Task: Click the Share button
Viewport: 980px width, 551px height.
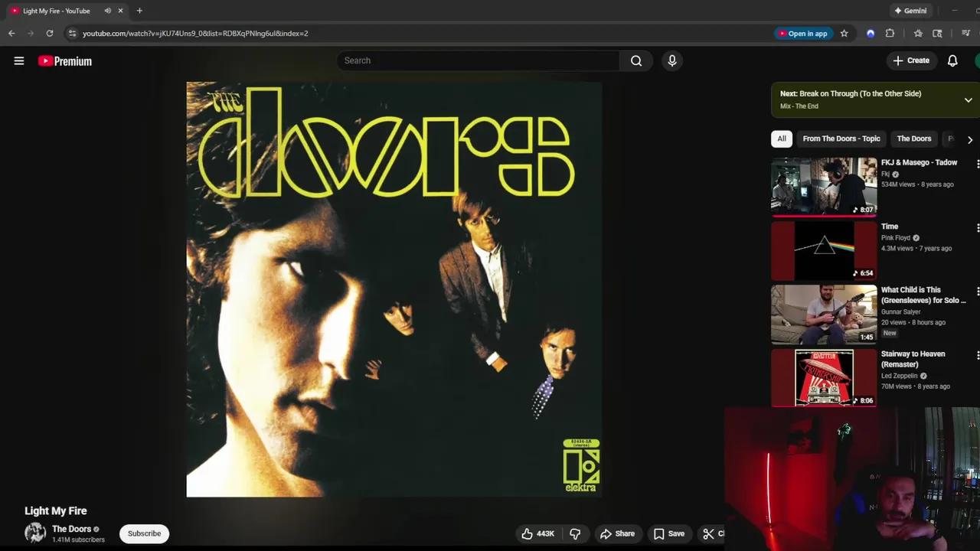Action: (617, 533)
